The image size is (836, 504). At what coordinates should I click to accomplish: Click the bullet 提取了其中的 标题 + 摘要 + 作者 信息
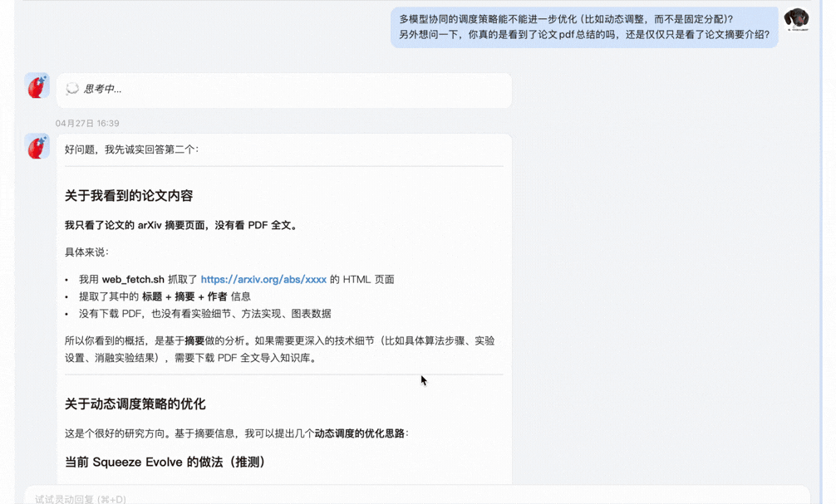coord(165,296)
